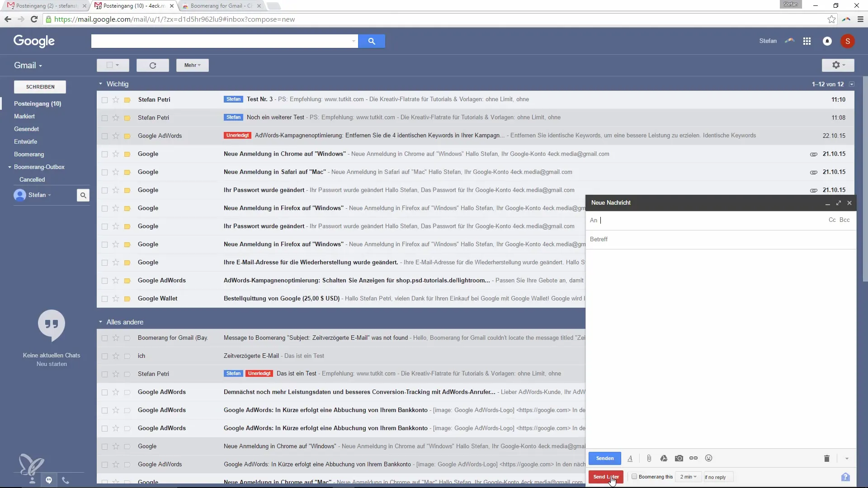Image resolution: width=868 pixels, height=488 pixels.
Task: Select checkbox for Test Nr. 3 email
Action: point(104,100)
